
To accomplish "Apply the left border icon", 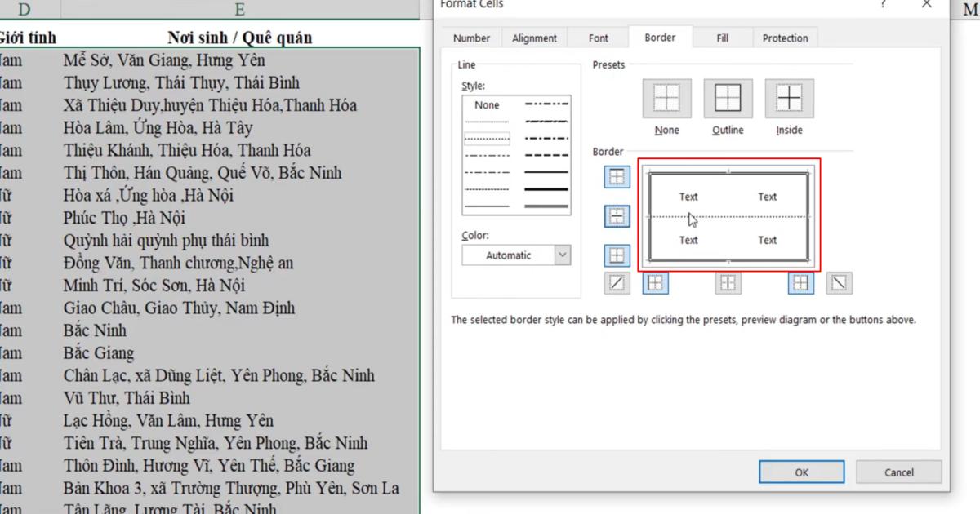I will click(655, 283).
